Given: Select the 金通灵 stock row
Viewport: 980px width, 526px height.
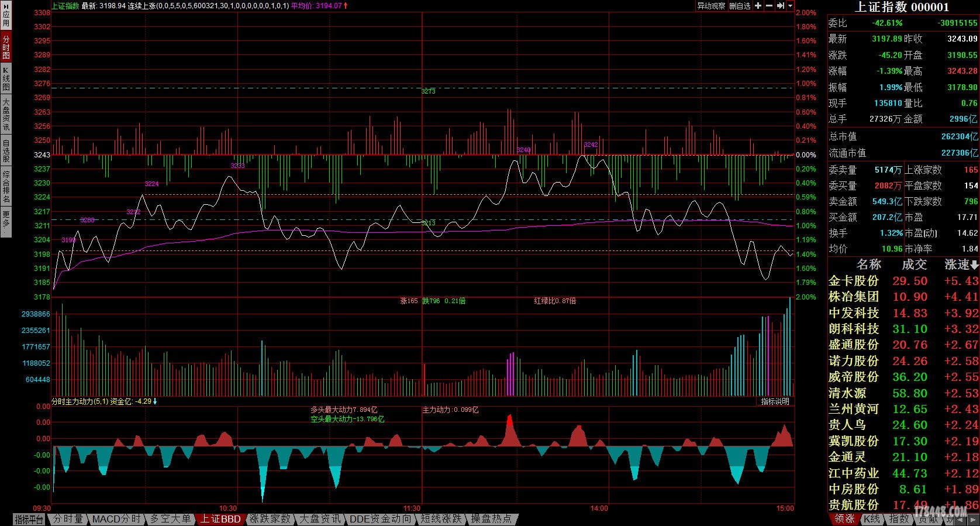Looking at the screenshot, I should click(x=903, y=457).
